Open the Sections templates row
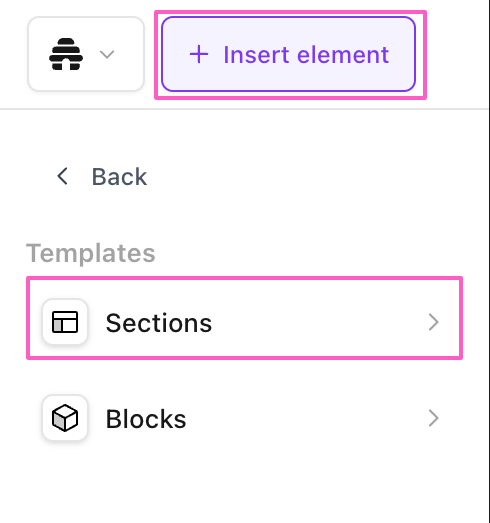The width and height of the screenshot is (490, 523). click(244, 322)
